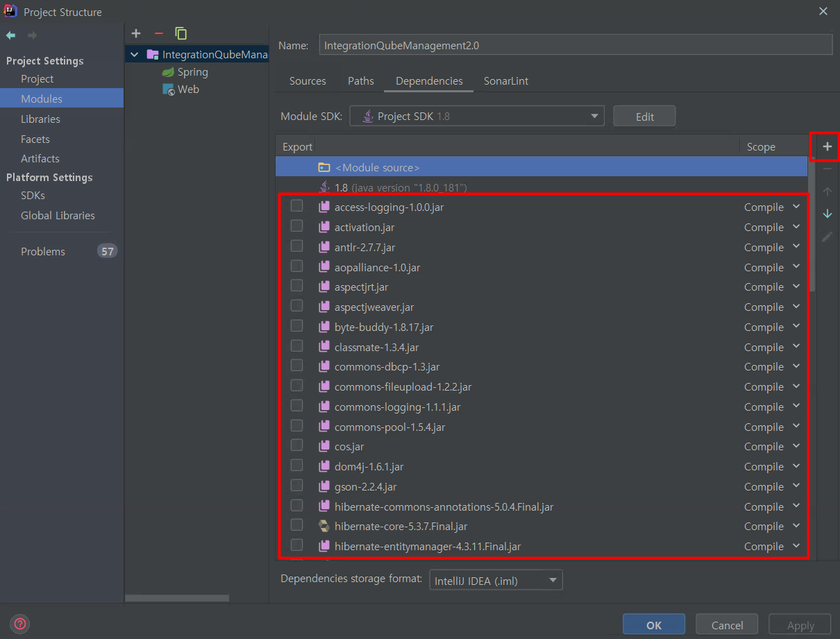Screen dimensions: 840x639
Task: Check export for access-logging-1.0.0.jar
Action: click(x=296, y=206)
